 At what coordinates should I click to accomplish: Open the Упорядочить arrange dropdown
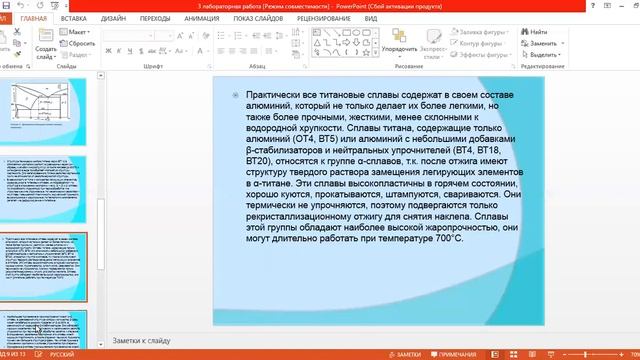tap(399, 44)
